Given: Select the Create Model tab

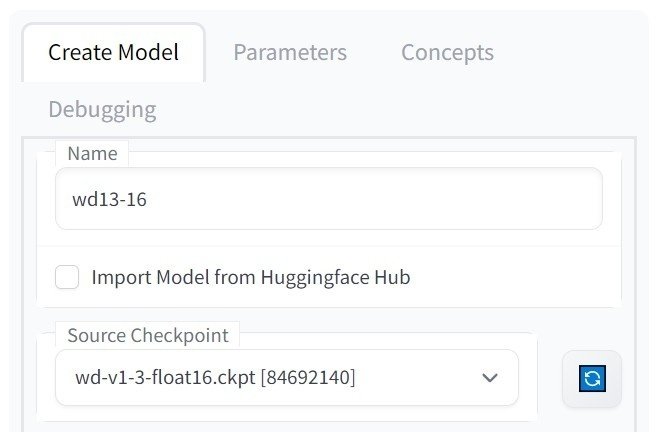Looking at the screenshot, I should click(113, 53).
